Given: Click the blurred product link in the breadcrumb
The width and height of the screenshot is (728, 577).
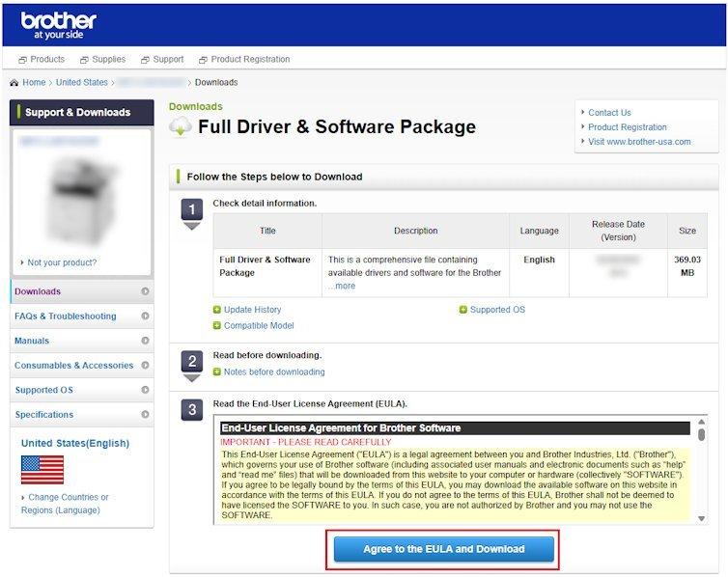Looking at the screenshot, I should [x=151, y=82].
